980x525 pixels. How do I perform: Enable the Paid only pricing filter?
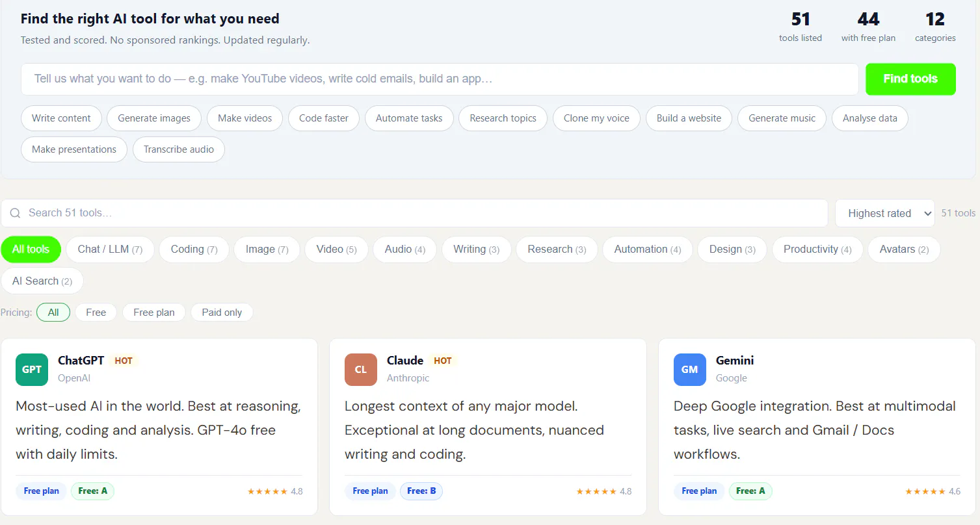222,313
